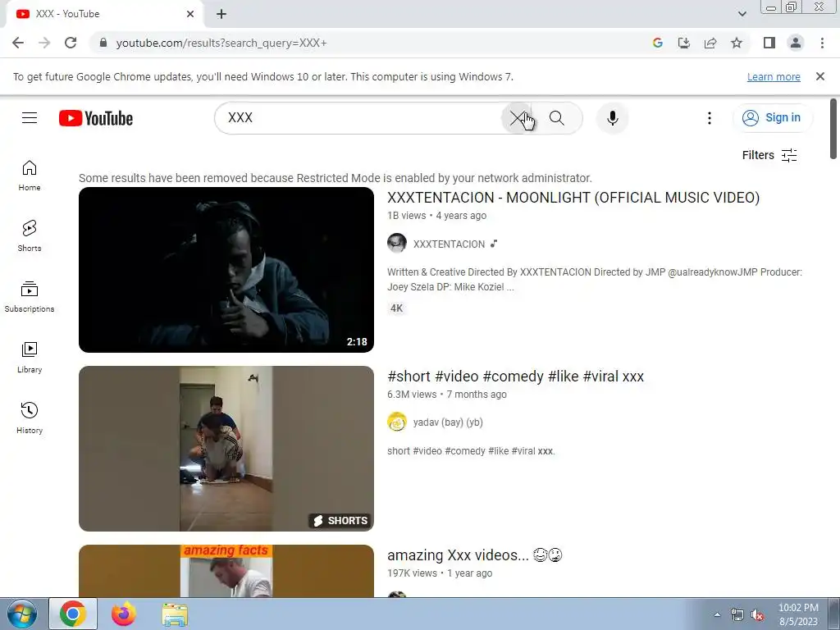Screen dimensions: 840x630
Task: Toggle Chrome side panel
Action: coord(769,43)
